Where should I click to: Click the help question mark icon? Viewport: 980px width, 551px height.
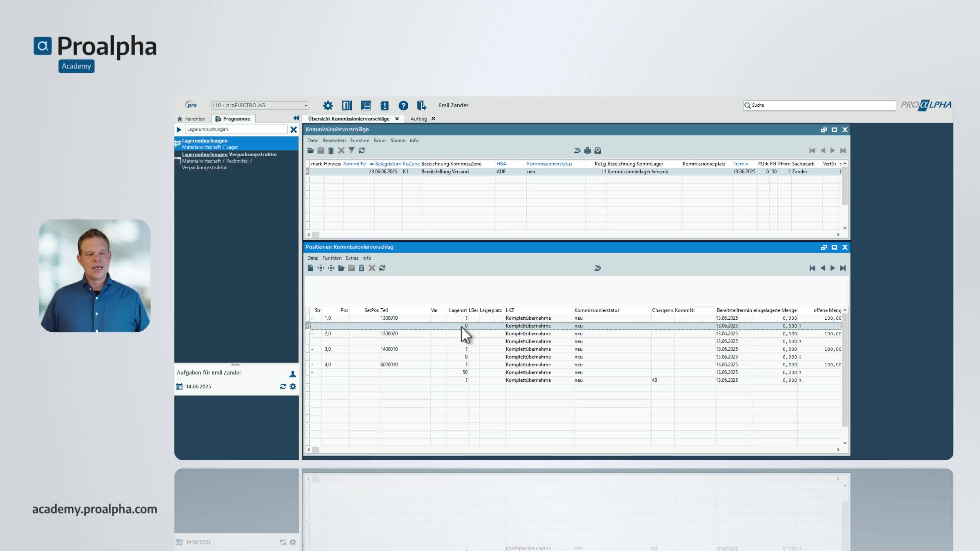pos(403,105)
